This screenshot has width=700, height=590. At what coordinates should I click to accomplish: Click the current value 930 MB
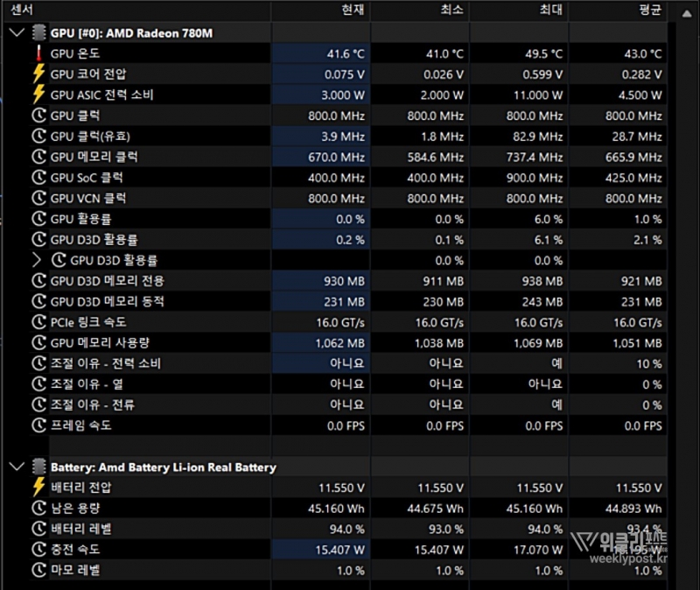click(x=344, y=281)
